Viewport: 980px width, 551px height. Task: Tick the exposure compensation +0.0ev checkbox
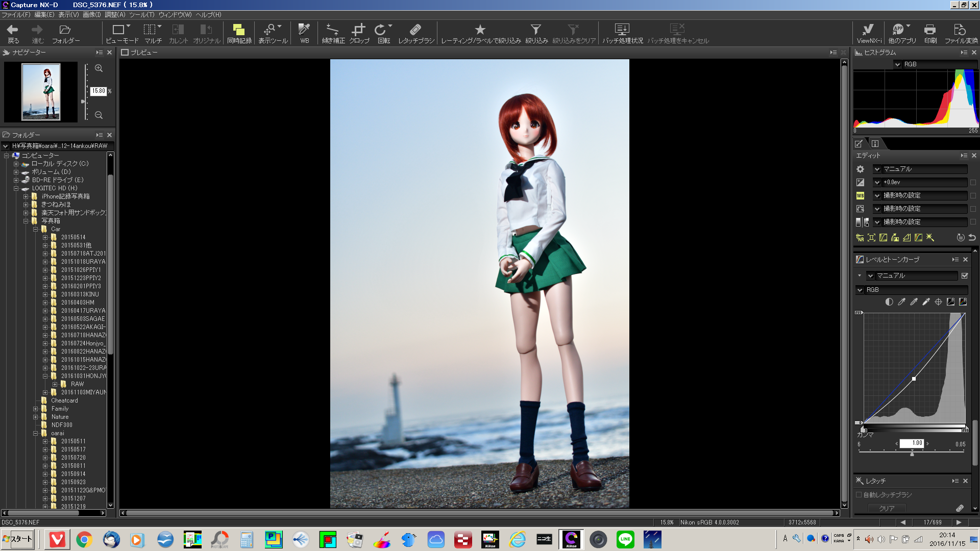pos(973,183)
